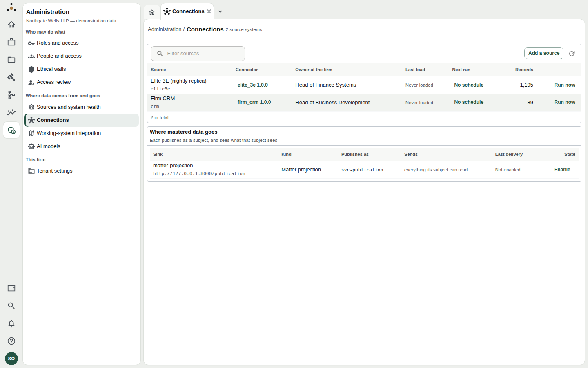Open the SO user avatar

click(x=11, y=359)
